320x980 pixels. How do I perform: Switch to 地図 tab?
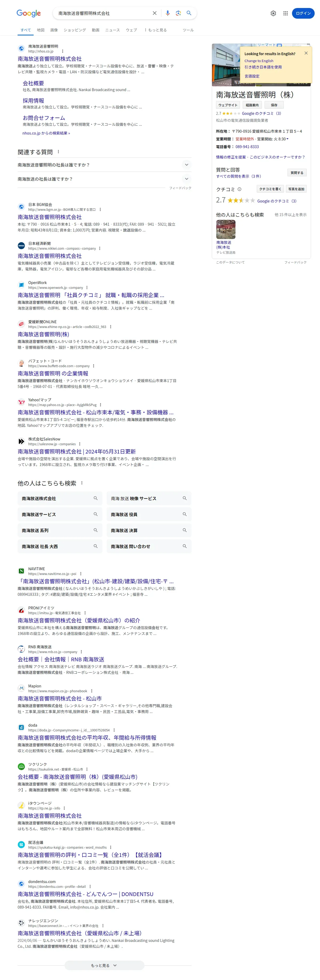point(41,30)
